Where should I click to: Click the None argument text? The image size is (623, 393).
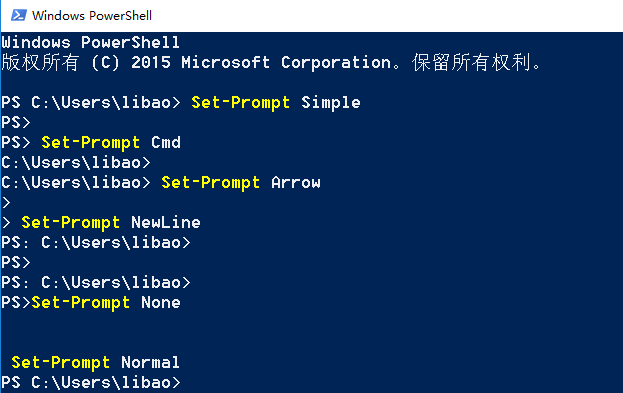pyautogui.click(x=161, y=302)
